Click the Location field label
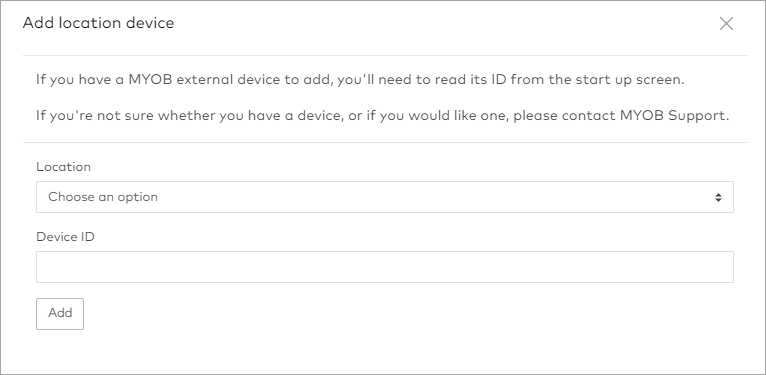 (x=63, y=167)
